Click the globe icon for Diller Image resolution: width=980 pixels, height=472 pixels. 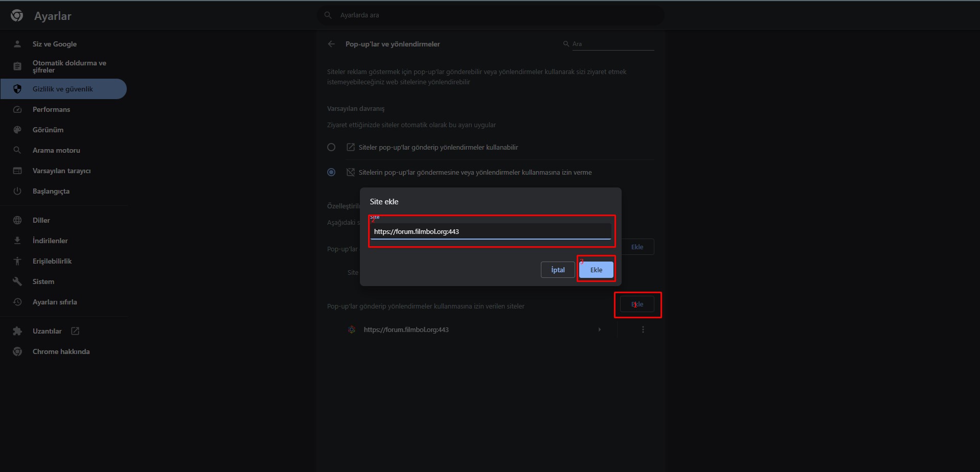[17, 220]
